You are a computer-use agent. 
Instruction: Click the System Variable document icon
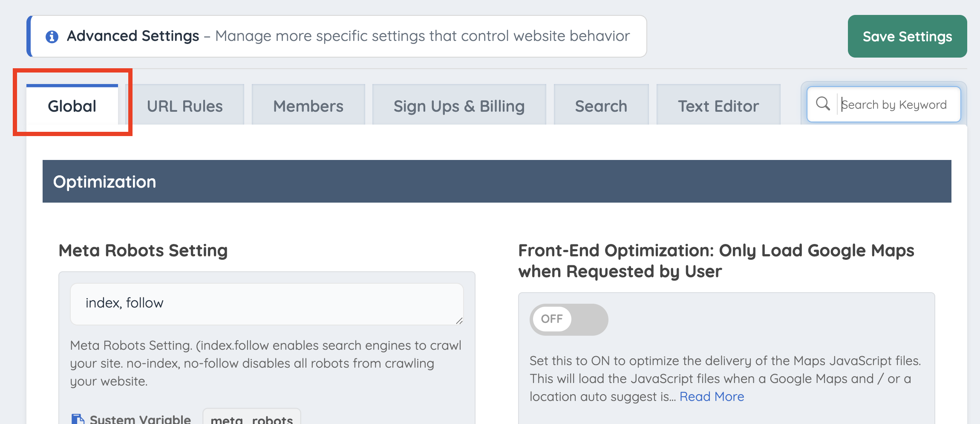pyautogui.click(x=78, y=419)
